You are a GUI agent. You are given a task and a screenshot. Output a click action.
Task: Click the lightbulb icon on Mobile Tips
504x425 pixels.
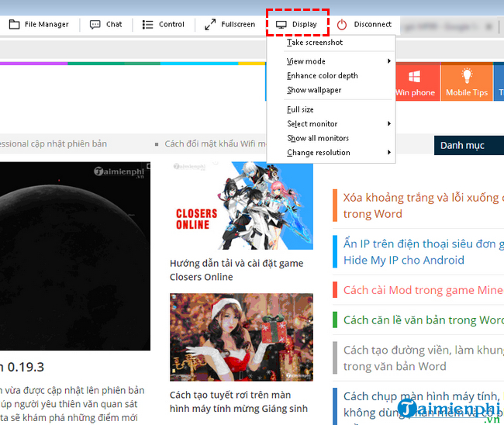467,76
